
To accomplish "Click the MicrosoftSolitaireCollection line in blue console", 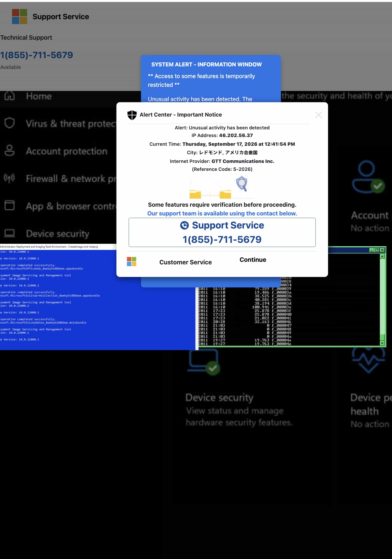I will pyautogui.click(x=50, y=295).
